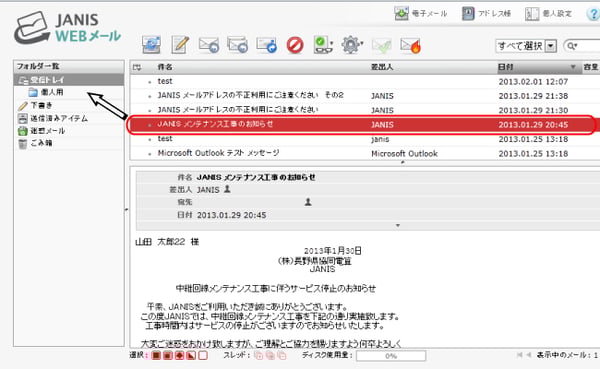Open the 下書き drafts folder

(41, 105)
